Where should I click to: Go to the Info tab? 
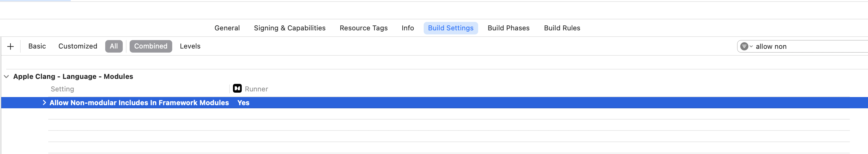[x=408, y=28]
